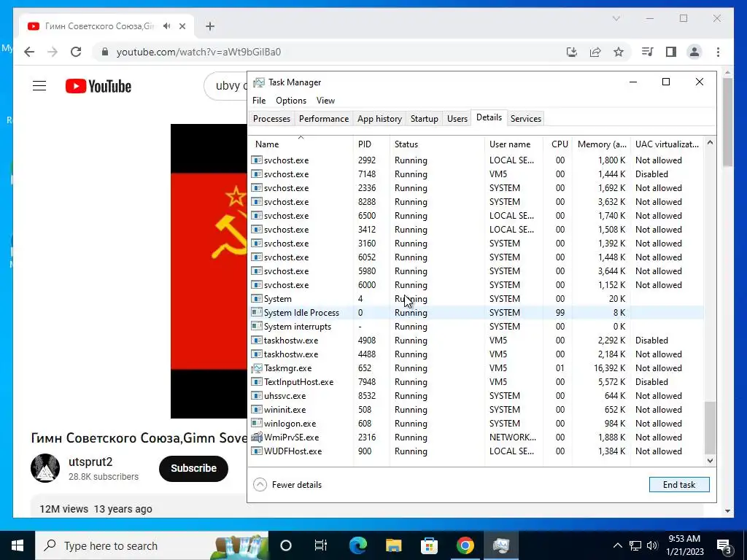Click the share page icon in Chrome
Screen dimensions: 747x560
tap(595, 52)
